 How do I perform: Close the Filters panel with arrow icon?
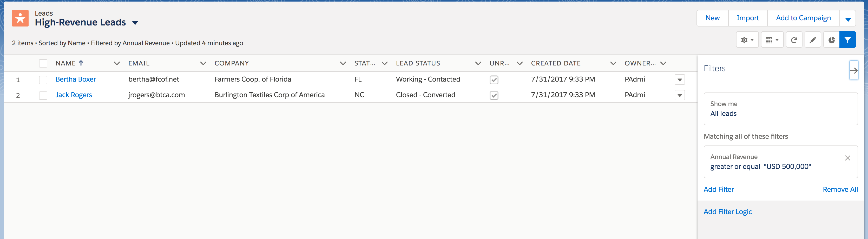853,70
